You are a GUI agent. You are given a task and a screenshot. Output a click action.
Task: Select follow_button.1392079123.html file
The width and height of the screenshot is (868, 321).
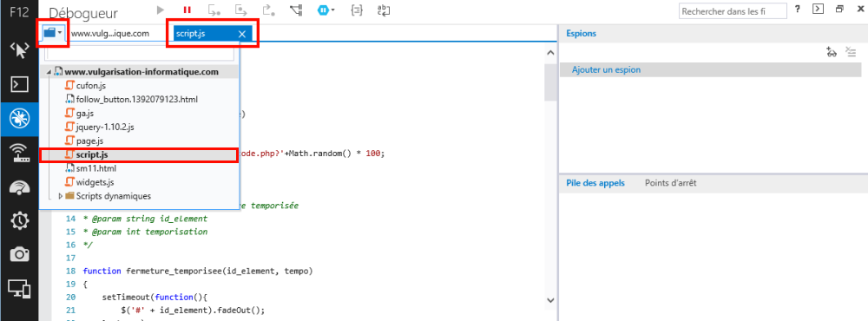[137, 99]
